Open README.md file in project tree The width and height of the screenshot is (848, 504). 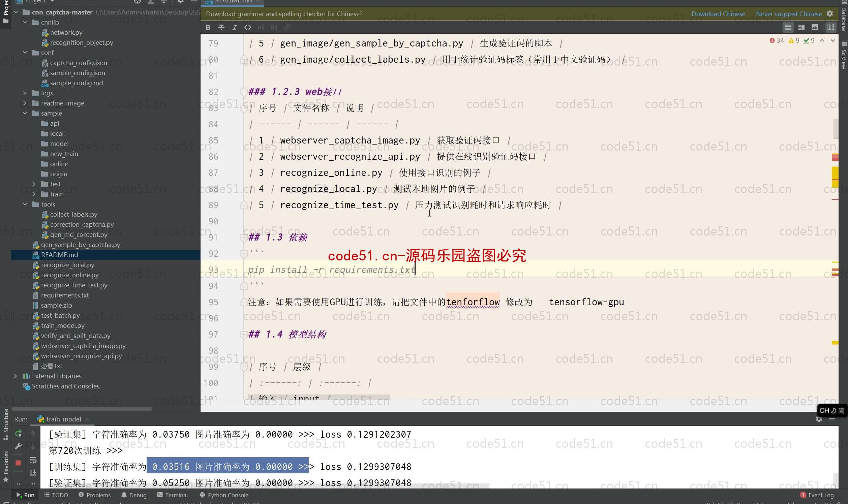coord(59,254)
